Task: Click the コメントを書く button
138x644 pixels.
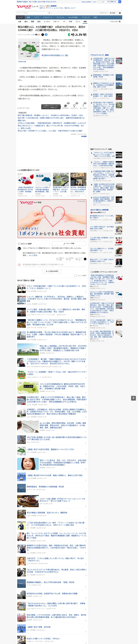Action: [69, 244]
